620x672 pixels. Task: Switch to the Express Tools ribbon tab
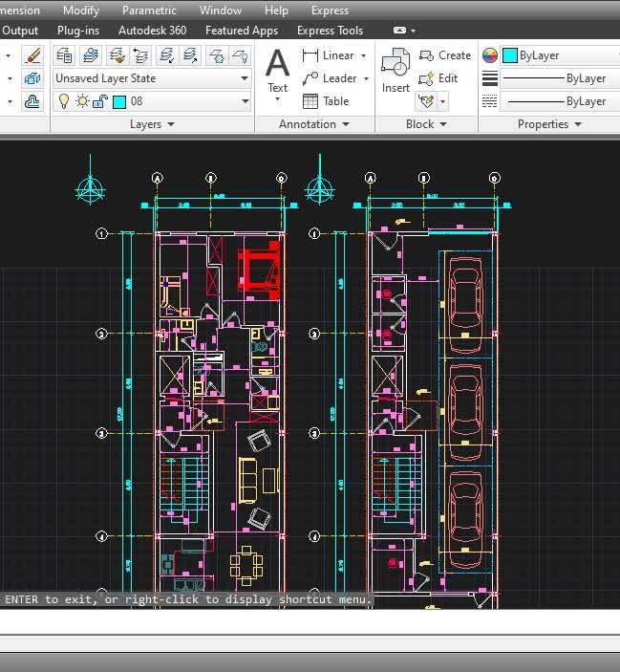[x=331, y=31]
